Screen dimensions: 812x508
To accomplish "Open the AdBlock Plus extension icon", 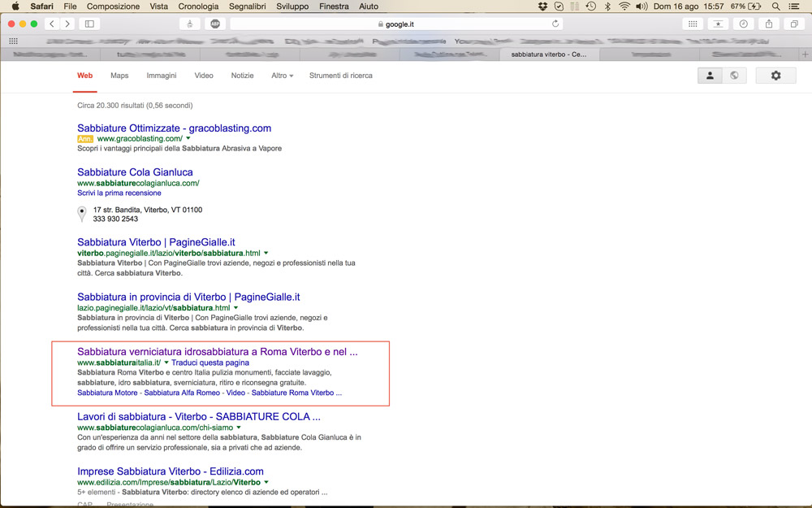I will click(x=215, y=24).
